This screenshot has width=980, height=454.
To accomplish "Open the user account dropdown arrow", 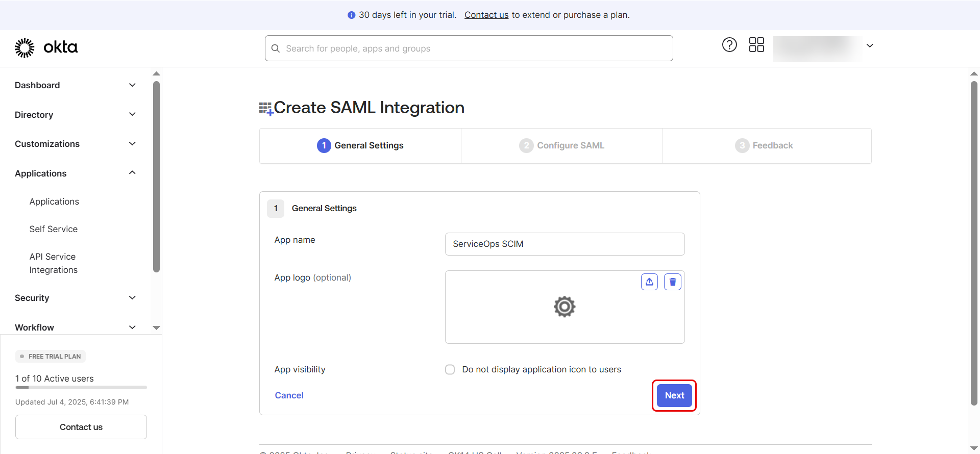I will [x=870, y=46].
